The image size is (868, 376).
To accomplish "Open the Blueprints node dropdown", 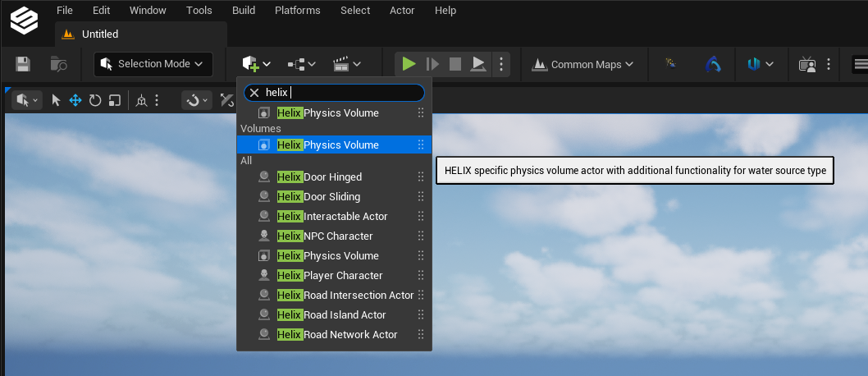I will point(302,64).
